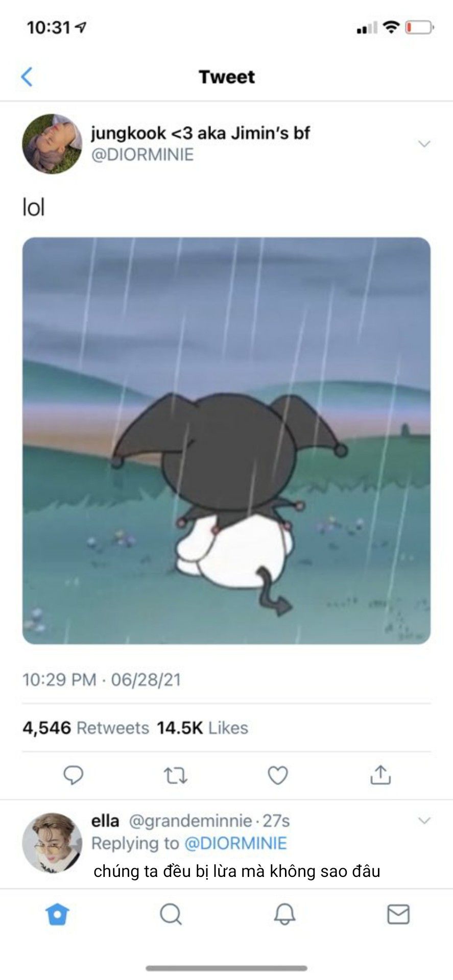Expand options chevron on ella's reply
The width and height of the screenshot is (453, 980).
[x=424, y=821]
